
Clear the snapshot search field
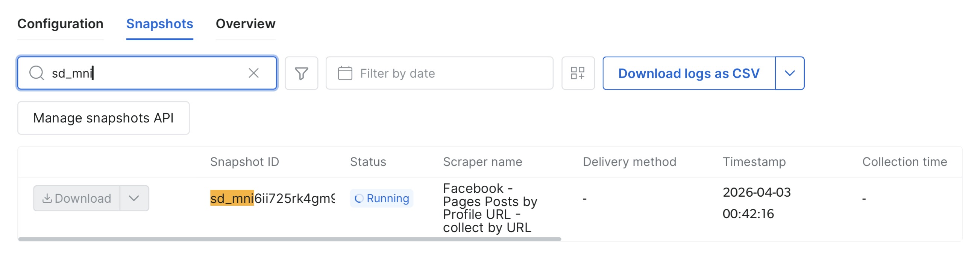253,73
